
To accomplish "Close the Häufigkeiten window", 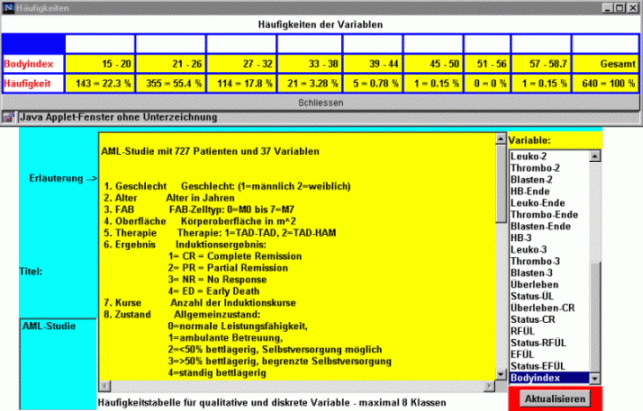I will pyautogui.click(x=633, y=6).
